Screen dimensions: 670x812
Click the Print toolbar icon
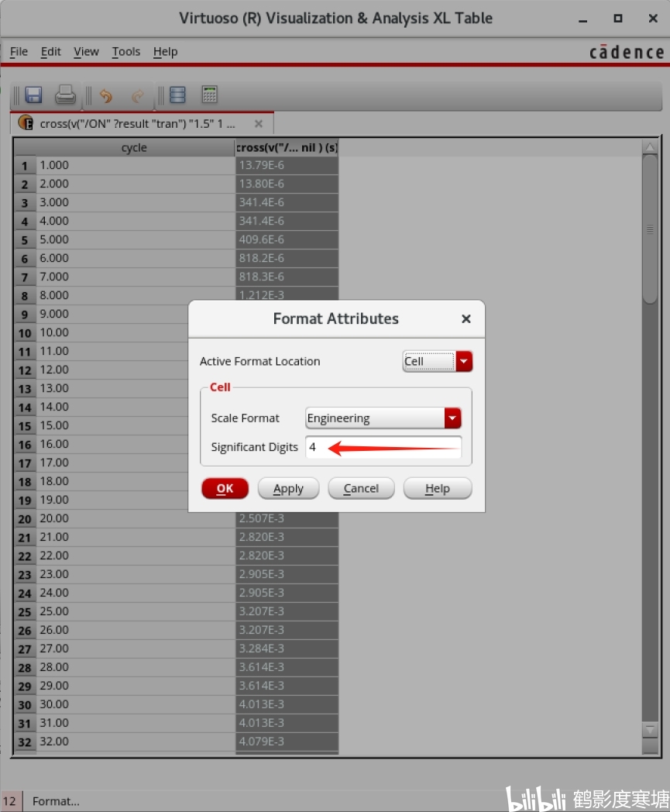[x=65, y=95]
